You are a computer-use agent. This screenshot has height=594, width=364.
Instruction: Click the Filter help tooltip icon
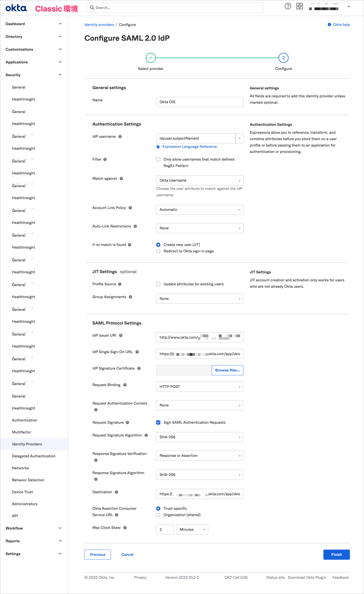[x=105, y=159]
